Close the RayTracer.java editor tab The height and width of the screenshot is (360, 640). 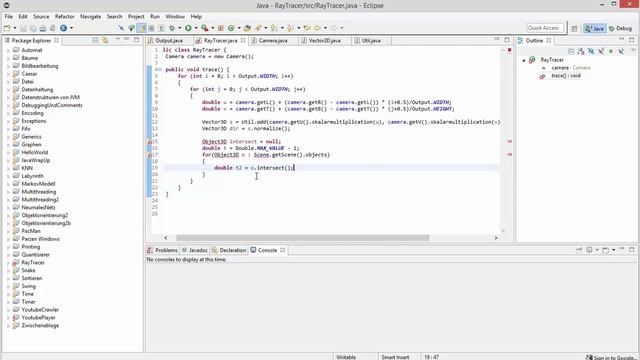point(243,40)
